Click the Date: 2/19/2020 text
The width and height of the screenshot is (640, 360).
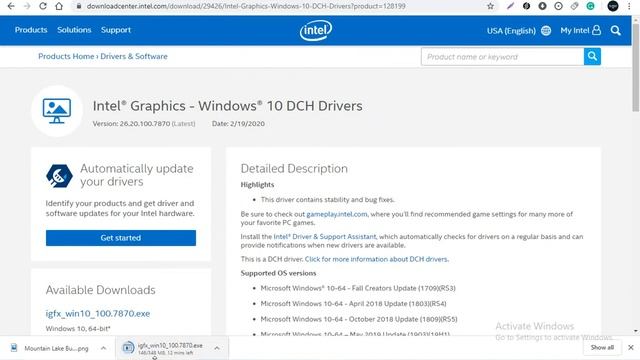pyautogui.click(x=238, y=123)
